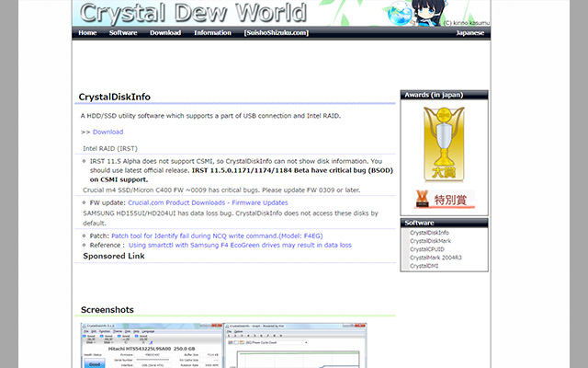
Task: Open the Home menu item
Action: (87, 33)
